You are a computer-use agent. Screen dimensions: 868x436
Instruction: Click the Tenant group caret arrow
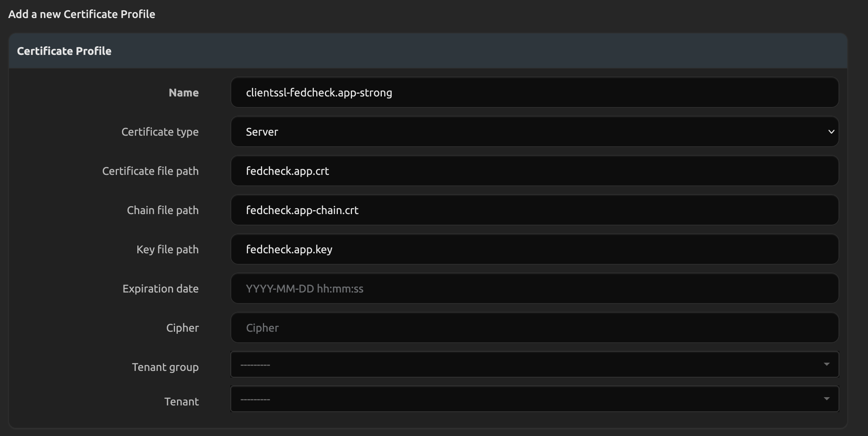(826, 365)
